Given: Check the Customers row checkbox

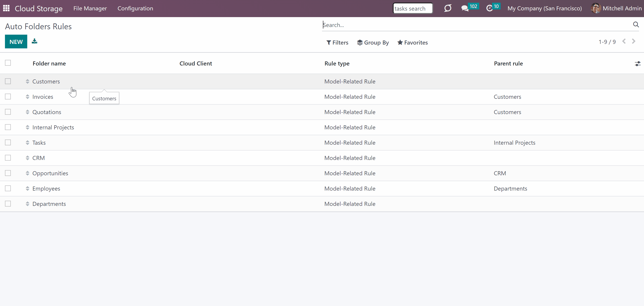Looking at the screenshot, I should 8,81.
